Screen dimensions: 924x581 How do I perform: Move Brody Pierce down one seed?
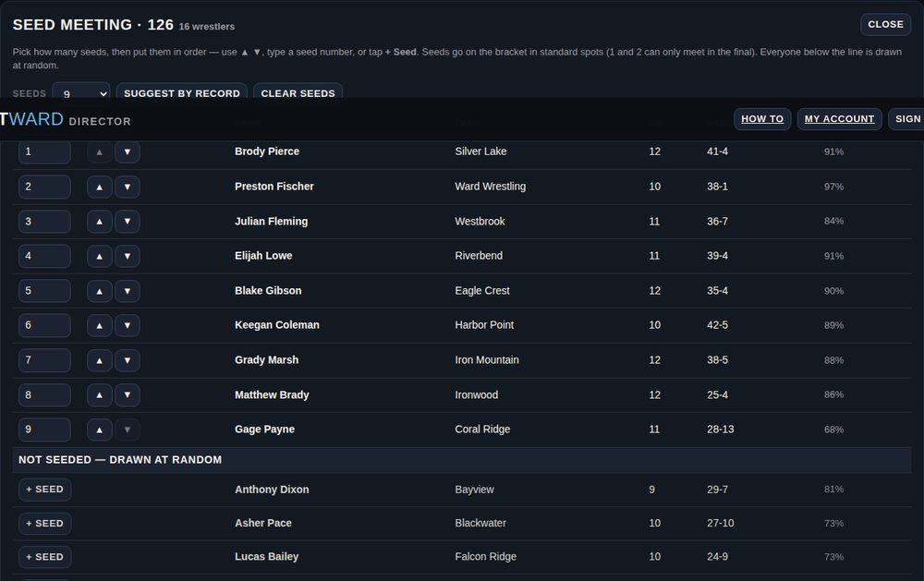tap(128, 152)
